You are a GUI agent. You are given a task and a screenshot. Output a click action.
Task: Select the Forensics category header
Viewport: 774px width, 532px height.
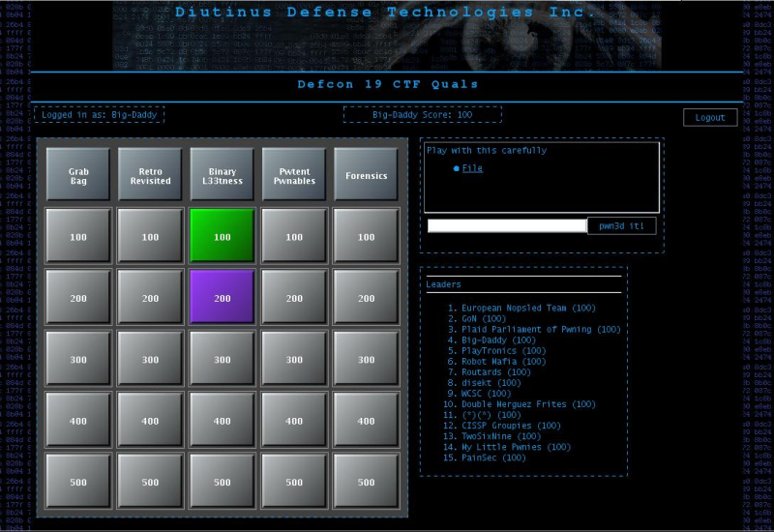(x=367, y=175)
